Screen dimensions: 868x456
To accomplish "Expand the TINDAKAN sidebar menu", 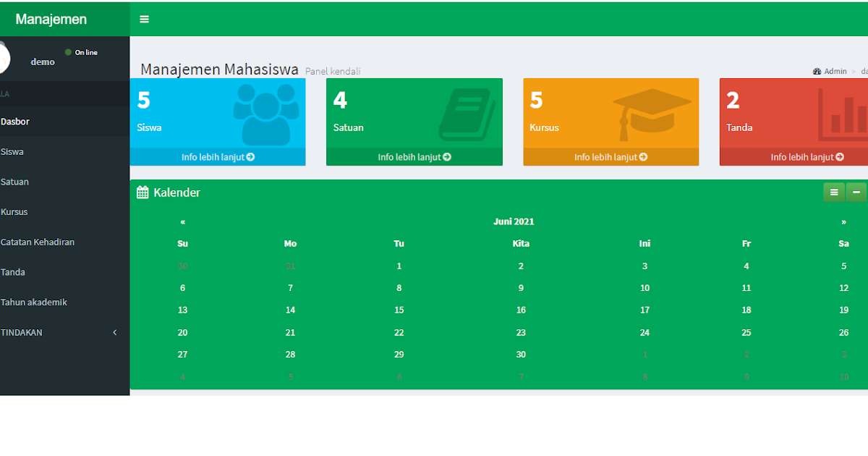I will click(58, 332).
